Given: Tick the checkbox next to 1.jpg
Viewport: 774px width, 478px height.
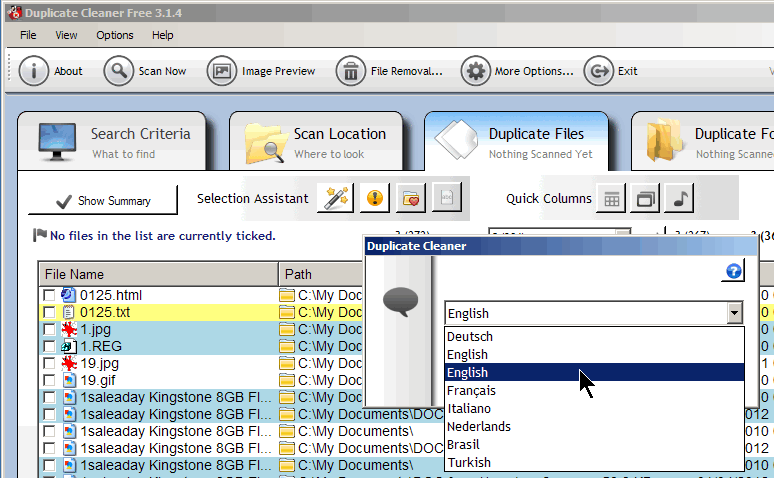Looking at the screenshot, I should [49, 329].
